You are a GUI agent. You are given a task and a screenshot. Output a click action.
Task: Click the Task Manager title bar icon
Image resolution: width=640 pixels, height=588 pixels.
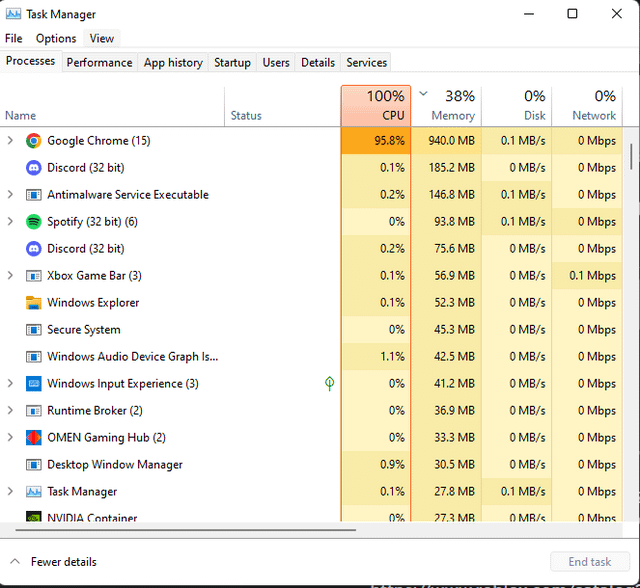[x=13, y=14]
